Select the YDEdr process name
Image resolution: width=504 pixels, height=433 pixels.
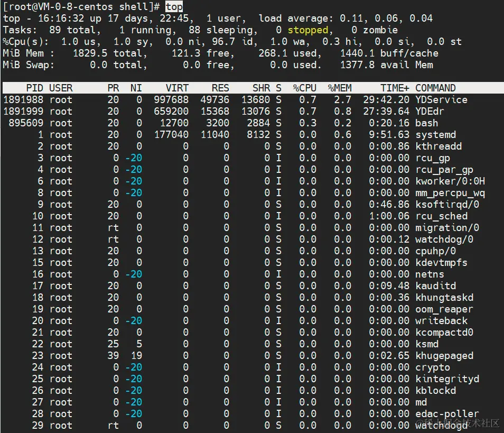tap(430, 112)
